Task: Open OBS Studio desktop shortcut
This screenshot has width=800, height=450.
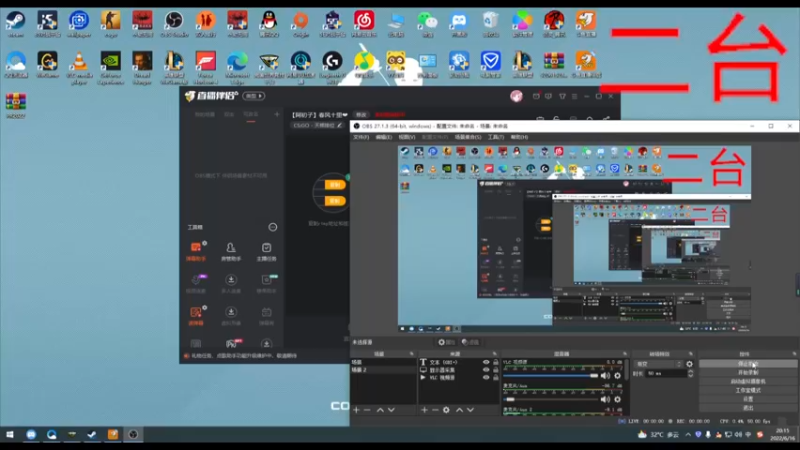Action: [x=174, y=23]
